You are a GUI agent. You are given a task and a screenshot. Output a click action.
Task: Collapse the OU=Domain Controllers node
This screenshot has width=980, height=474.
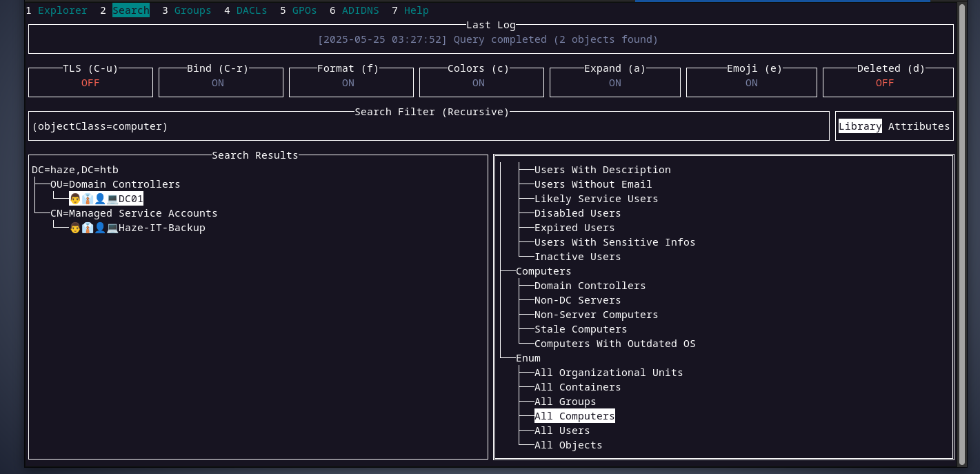pyautogui.click(x=114, y=184)
